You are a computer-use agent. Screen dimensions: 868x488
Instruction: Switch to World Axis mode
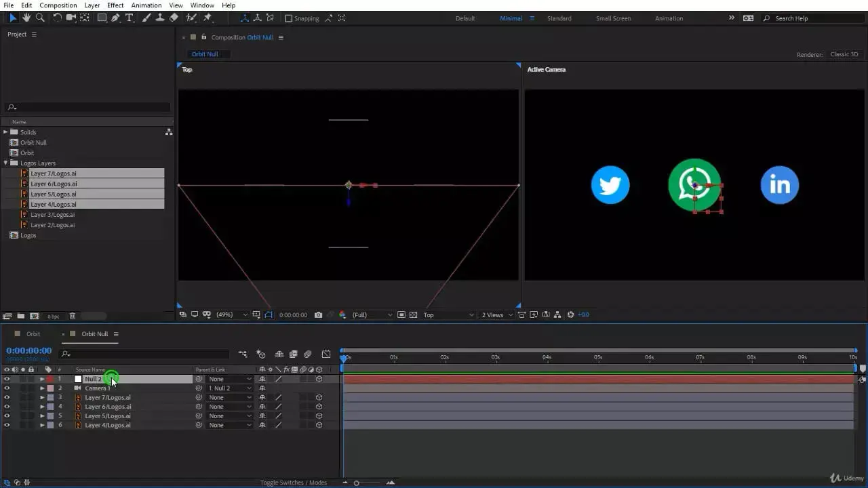(x=257, y=18)
